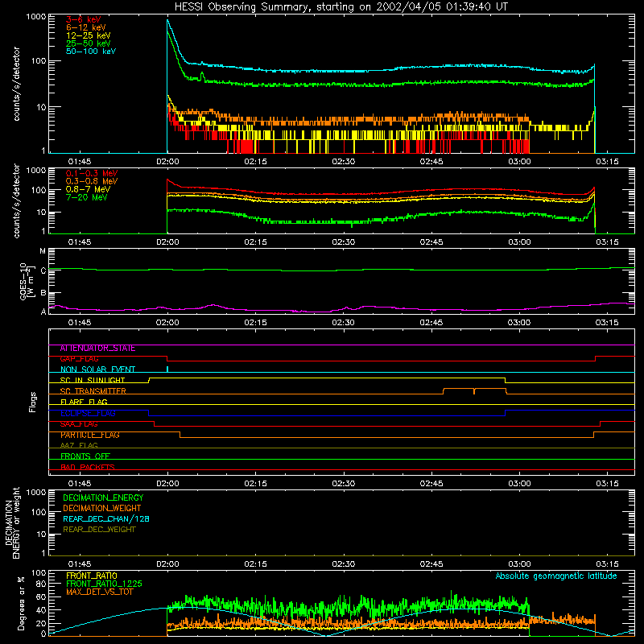The image size is (644, 644).
Task: Click the REAR_DEC_CHAN/128 legend label
Action: [x=106, y=518]
